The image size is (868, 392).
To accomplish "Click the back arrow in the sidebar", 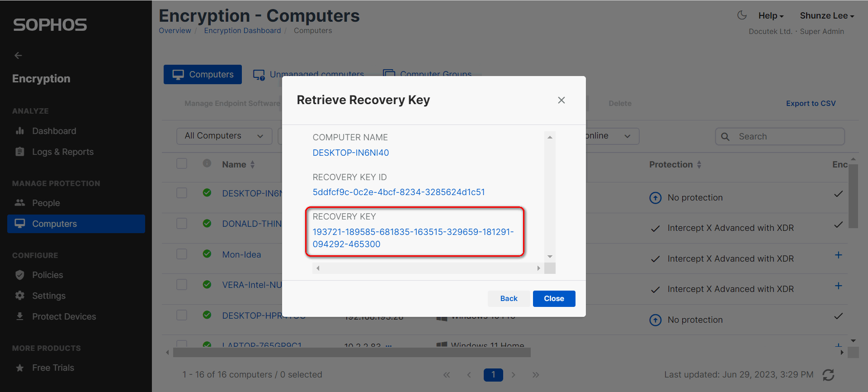I will click(x=18, y=55).
